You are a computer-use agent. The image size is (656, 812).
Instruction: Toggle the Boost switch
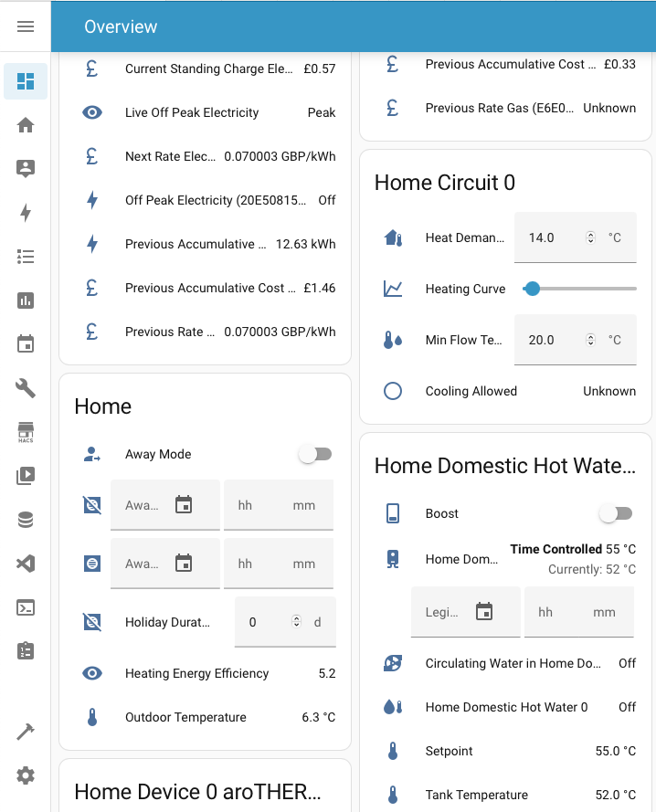(x=616, y=513)
